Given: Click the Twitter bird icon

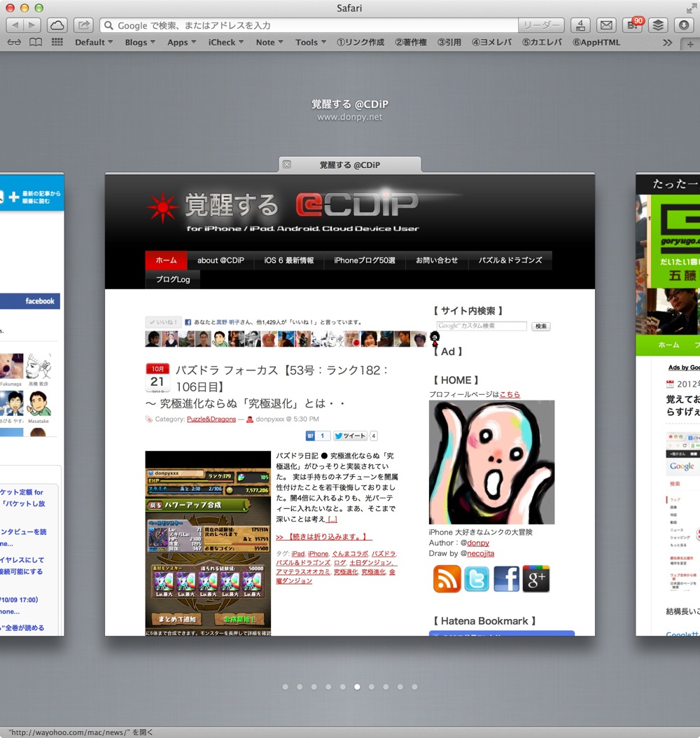Looking at the screenshot, I should (x=477, y=579).
